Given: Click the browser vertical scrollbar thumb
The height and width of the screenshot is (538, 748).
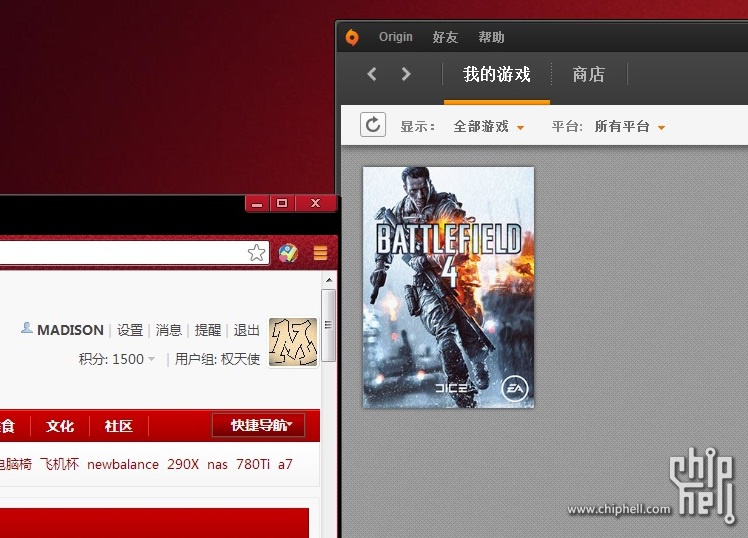Looking at the screenshot, I should point(329,325).
